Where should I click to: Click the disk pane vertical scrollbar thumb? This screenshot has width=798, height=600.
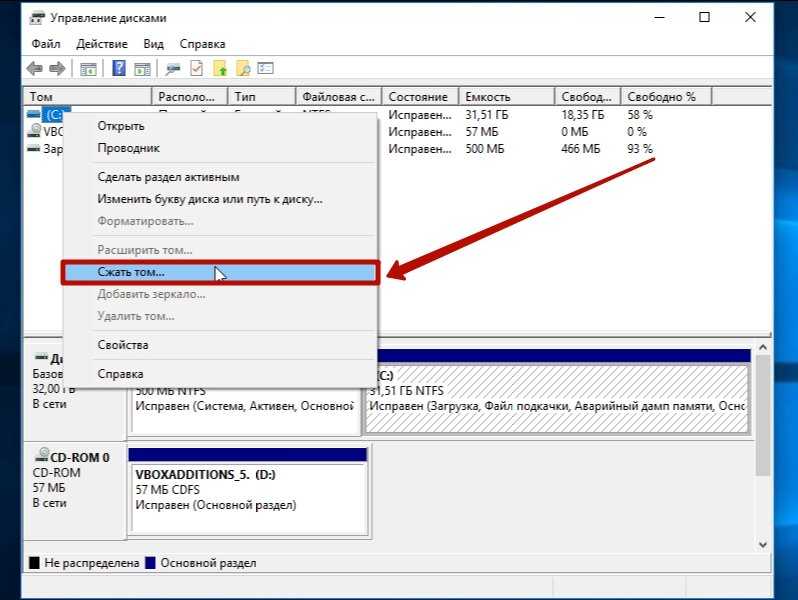point(762,415)
